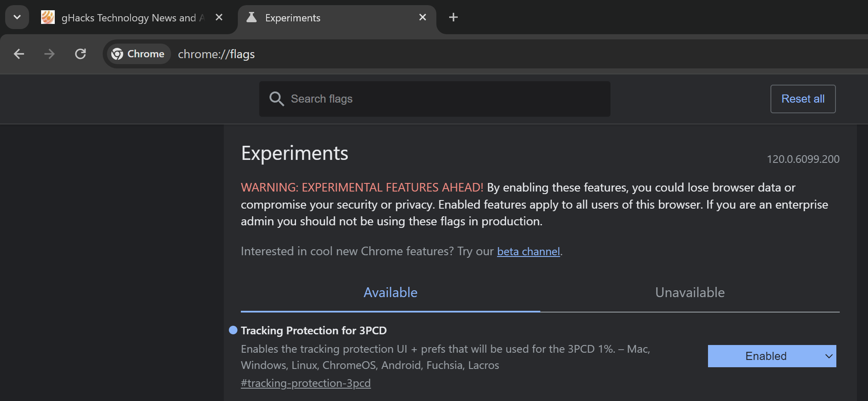Click inside the Search flags field
This screenshot has width=868, height=401.
(x=434, y=99)
